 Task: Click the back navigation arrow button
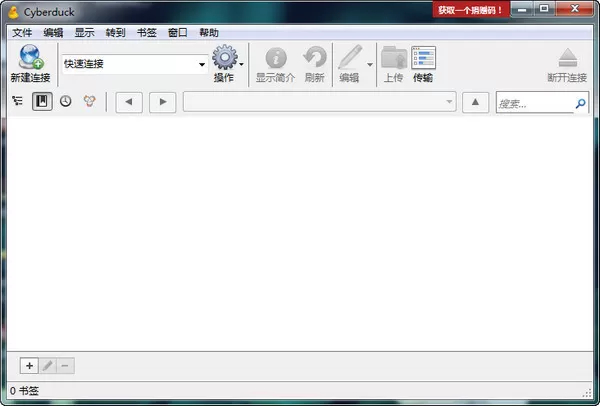tap(130, 102)
